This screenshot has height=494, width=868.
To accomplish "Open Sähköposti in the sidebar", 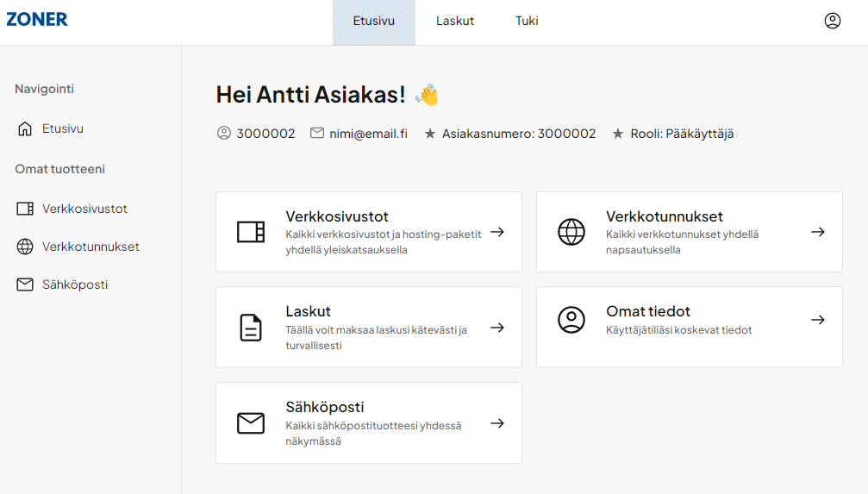I will [x=75, y=285].
